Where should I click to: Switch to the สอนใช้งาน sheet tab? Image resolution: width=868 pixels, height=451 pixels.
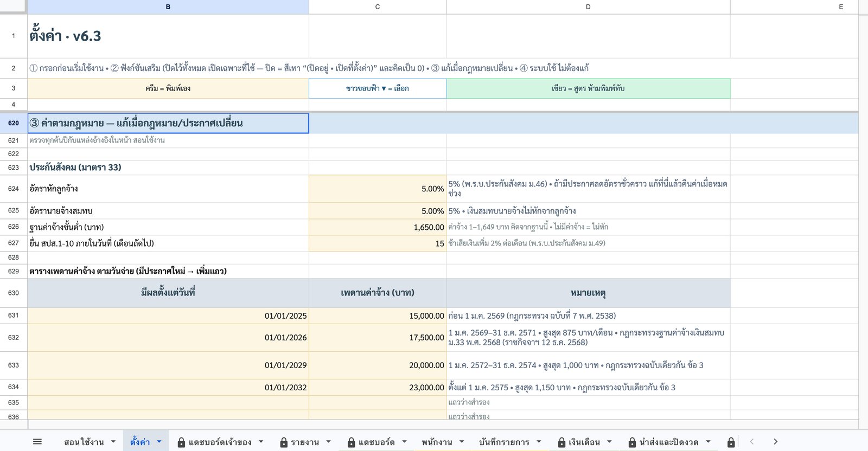tap(84, 442)
